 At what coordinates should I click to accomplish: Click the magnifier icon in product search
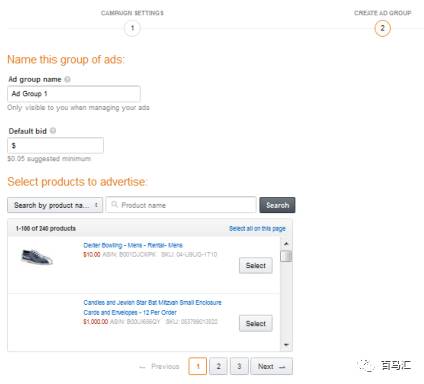click(114, 204)
